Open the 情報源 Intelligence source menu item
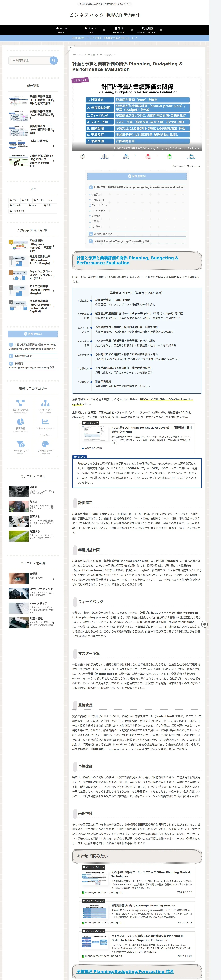Image resolution: width=221 pixels, height=980 pixels. tap(148, 30)
